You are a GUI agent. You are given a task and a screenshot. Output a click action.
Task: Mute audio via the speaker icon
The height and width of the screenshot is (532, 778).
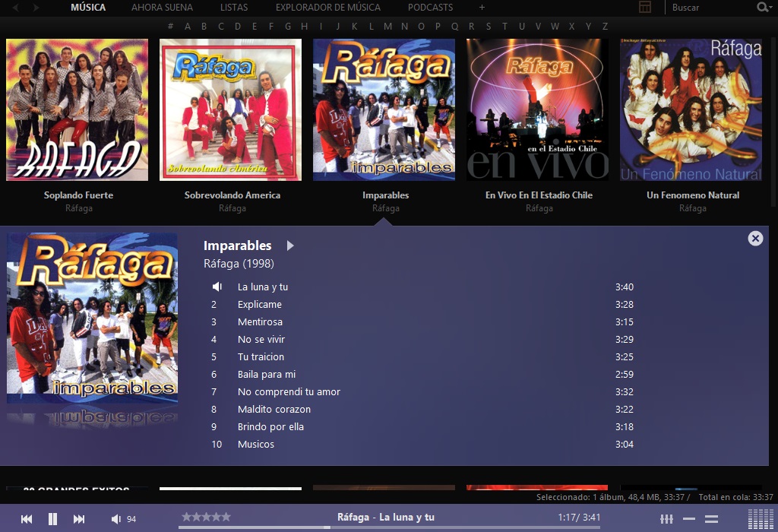[115, 518]
